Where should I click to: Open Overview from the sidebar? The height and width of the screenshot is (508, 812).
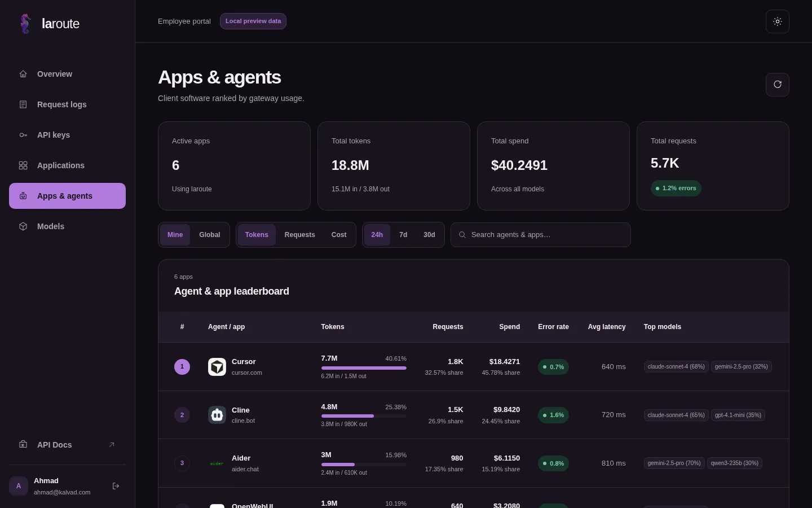click(67, 74)
